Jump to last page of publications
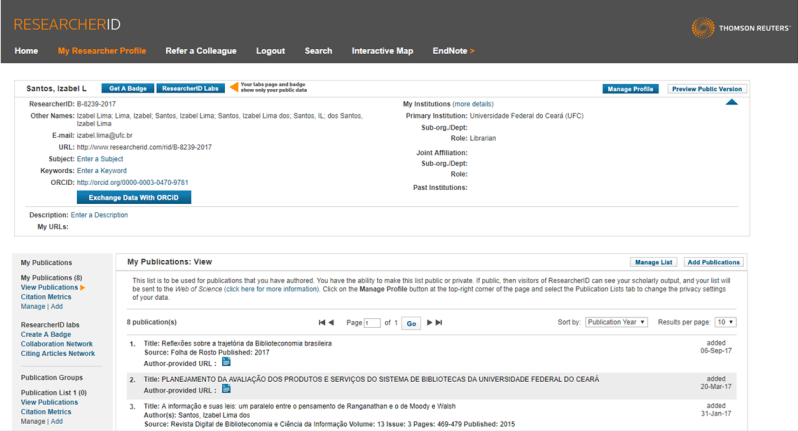The width and height of the screenshot is (798, 431). pyautogui.click(x=439, y=323)
